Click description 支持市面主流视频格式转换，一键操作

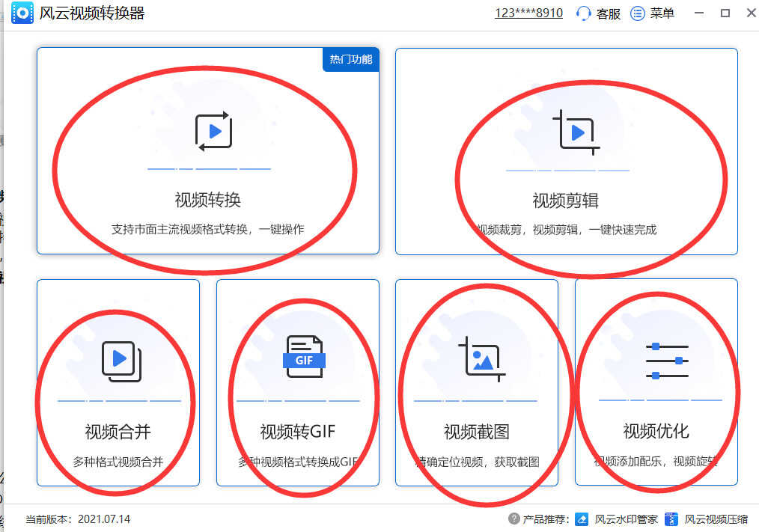point(207,230)
